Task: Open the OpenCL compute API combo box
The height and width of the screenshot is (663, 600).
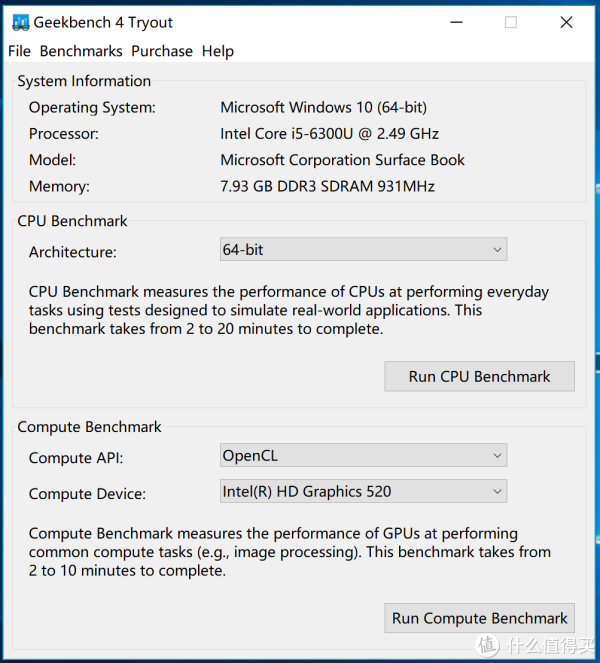Action: coord(363,455)
